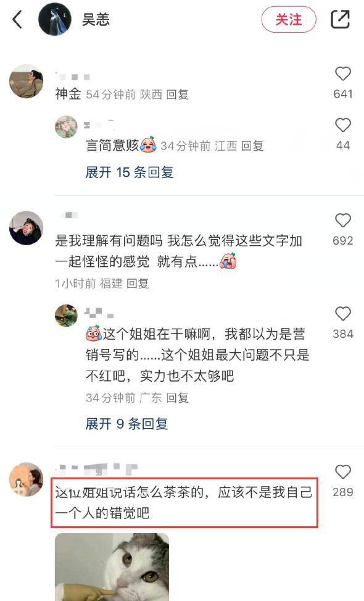Open the pink flower avatar of 江西 replier
The image size is (364, 601).
[x=66, y=127]
